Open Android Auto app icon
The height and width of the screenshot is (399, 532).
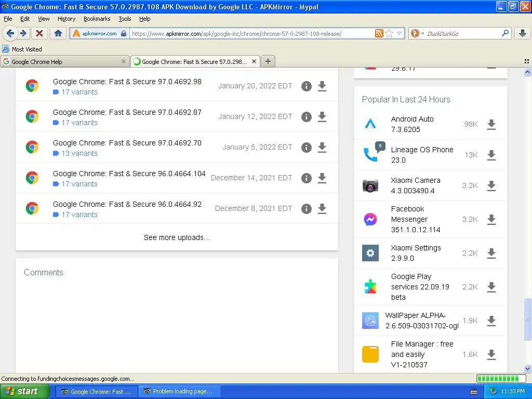click(370, 124)
